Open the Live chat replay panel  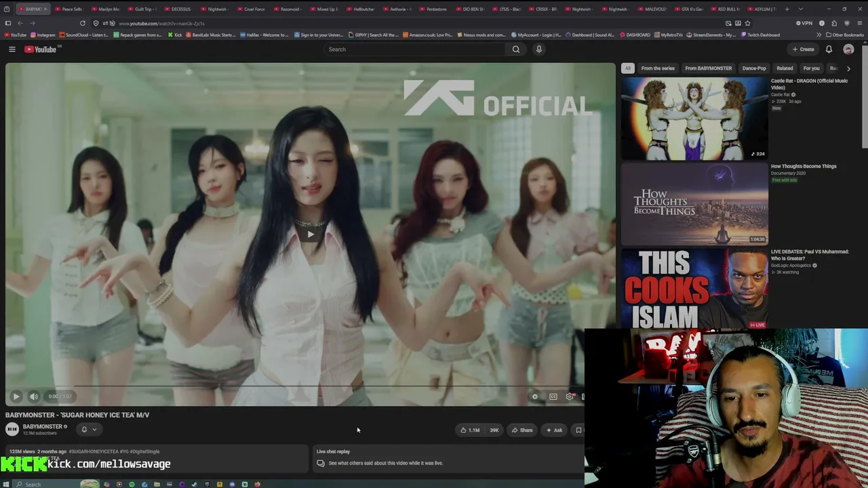[x=448, y=458]
